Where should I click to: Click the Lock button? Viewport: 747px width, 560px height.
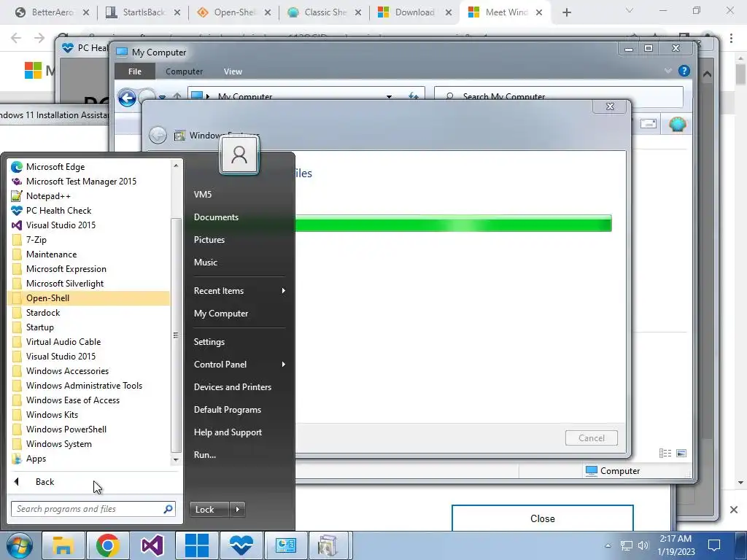pos(209,510)
